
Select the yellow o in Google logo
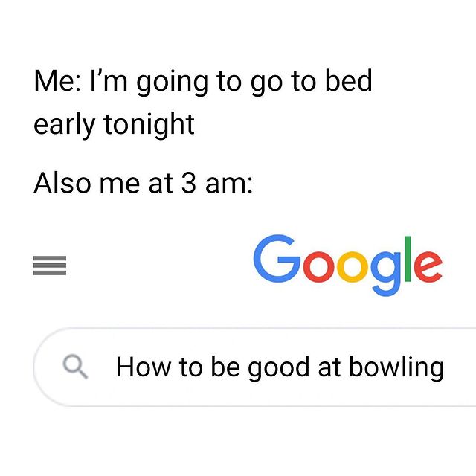coord(352,267)
